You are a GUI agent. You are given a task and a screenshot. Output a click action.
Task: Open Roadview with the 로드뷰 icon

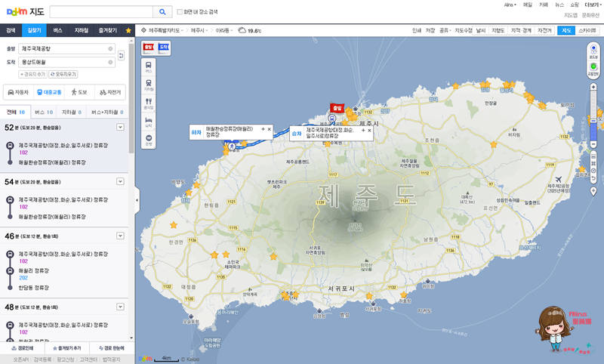(x=593, y=51)
